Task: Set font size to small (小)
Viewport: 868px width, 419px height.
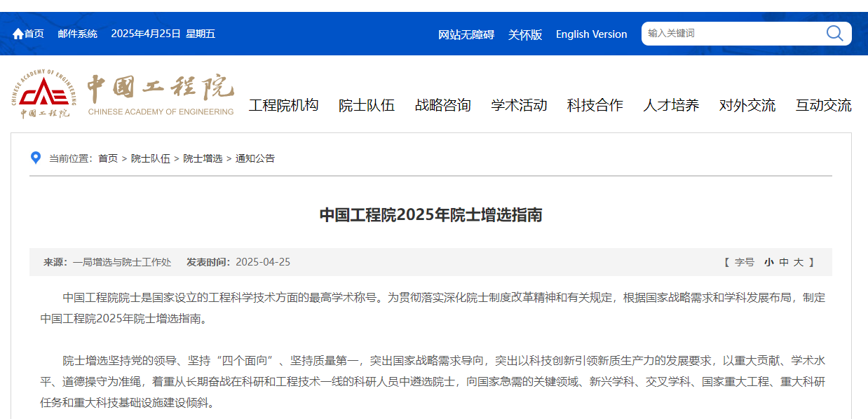Action: click(x=768, y=262)
